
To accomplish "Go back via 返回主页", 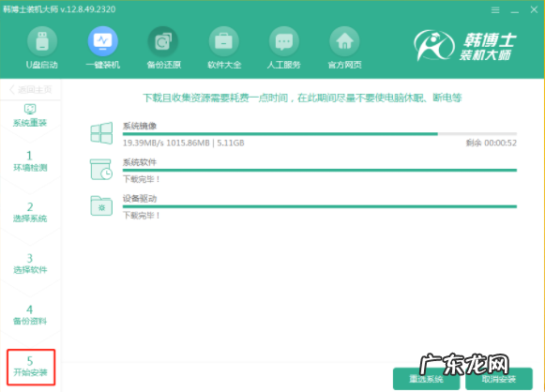I will tap(30, 90).
